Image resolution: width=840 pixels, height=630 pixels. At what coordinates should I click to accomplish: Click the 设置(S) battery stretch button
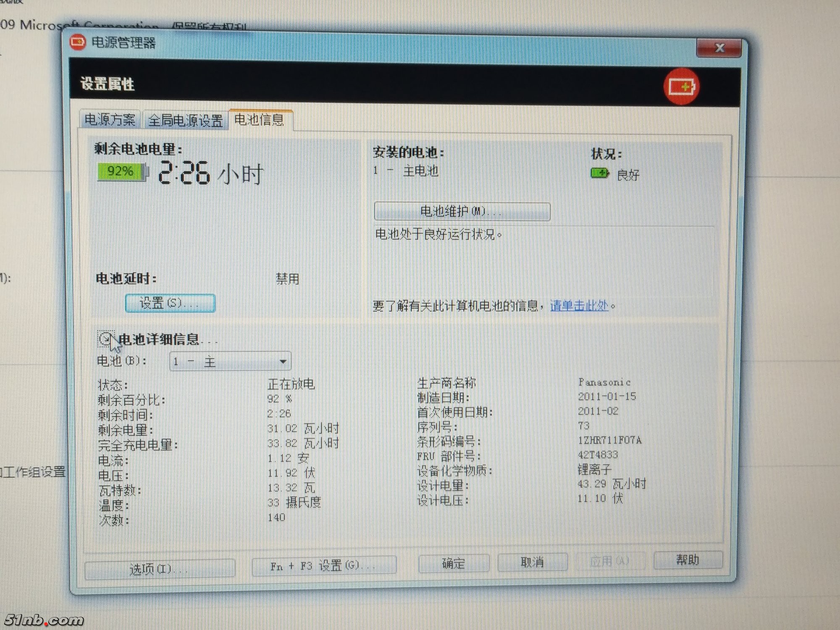pos(170,303)
